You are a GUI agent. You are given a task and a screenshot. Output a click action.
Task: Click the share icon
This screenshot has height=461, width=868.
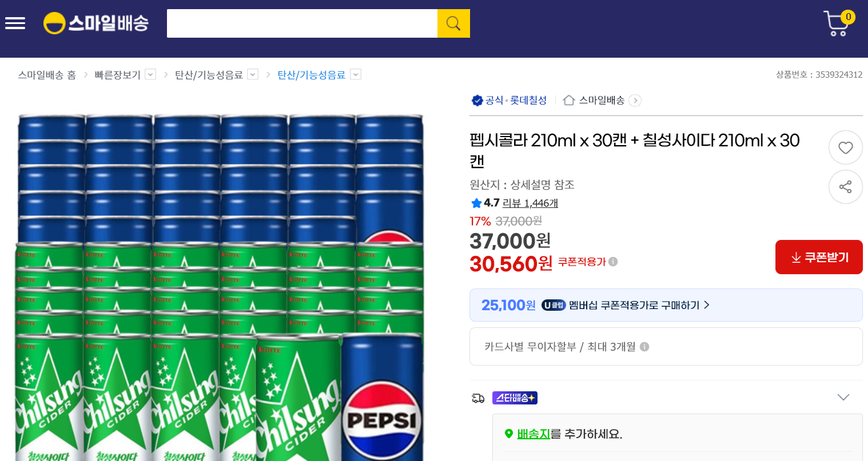845,187
